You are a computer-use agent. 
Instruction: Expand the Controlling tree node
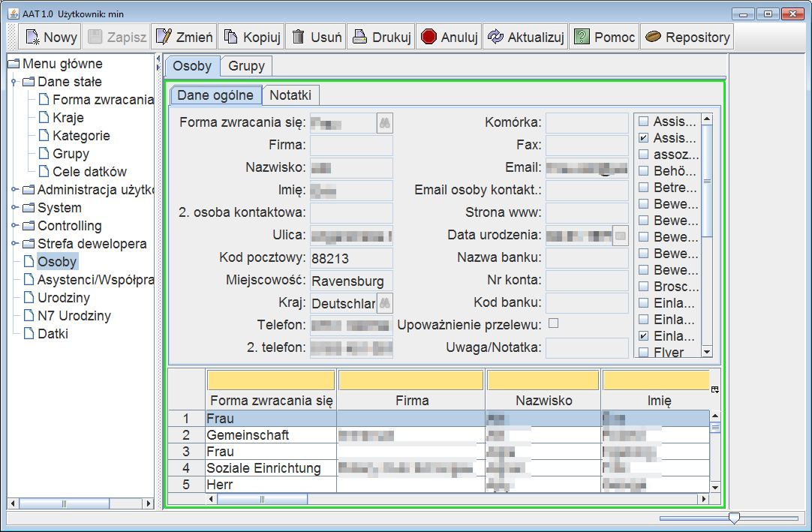[x=14, y=226]
